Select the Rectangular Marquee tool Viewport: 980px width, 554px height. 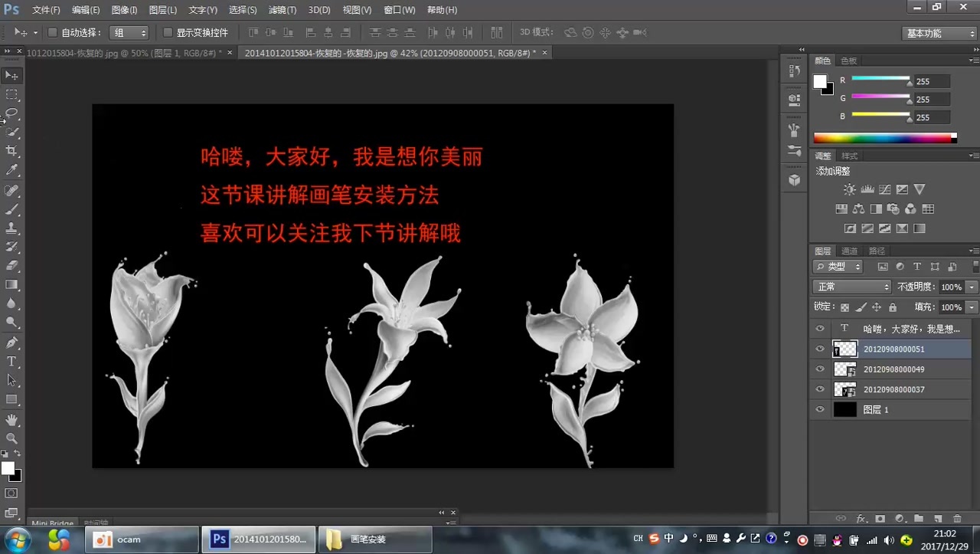point(11,94)
